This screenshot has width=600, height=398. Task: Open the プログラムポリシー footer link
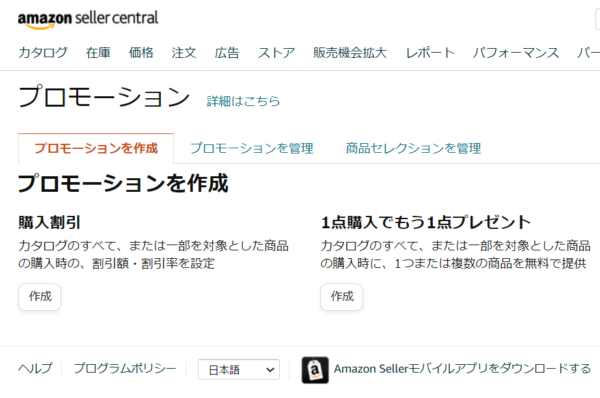125,368
